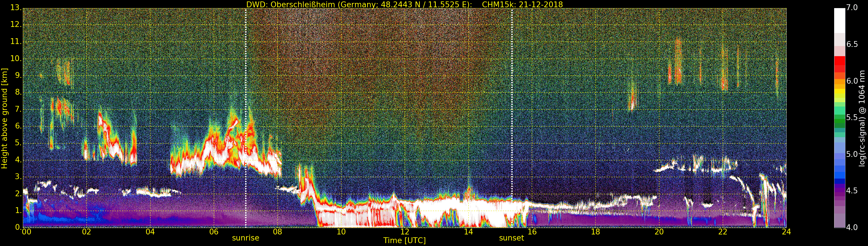Click the height axis tick label '2.'
The image size is (868, 246).
coord(18,193)
